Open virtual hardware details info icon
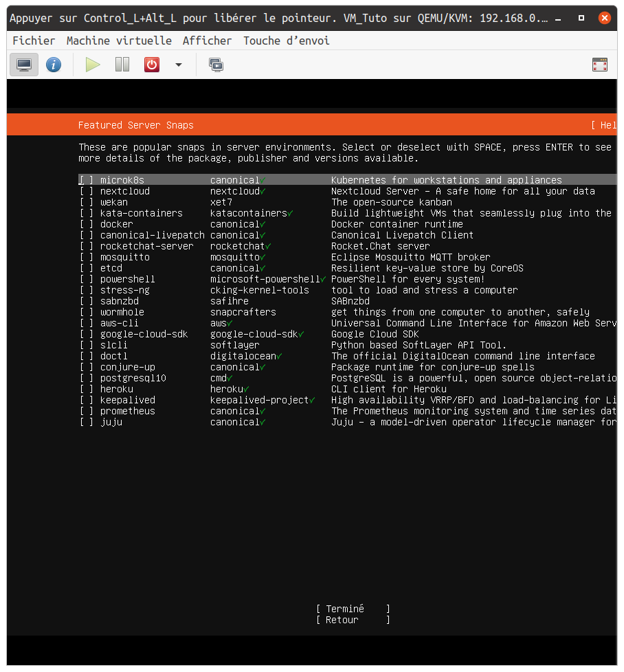 point(54,65)
